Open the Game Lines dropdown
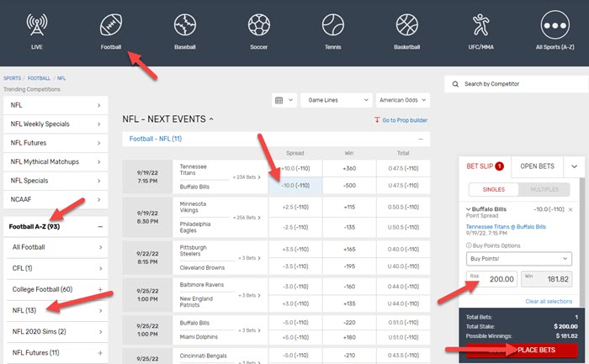The width and height of the screenshot is (589, 364). coord(337,100)
